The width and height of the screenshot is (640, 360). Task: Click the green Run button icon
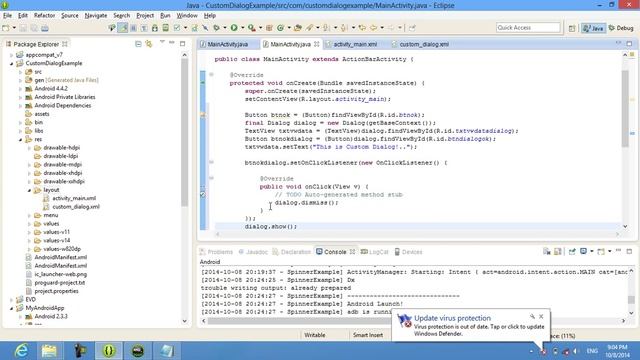click(234, 28)
